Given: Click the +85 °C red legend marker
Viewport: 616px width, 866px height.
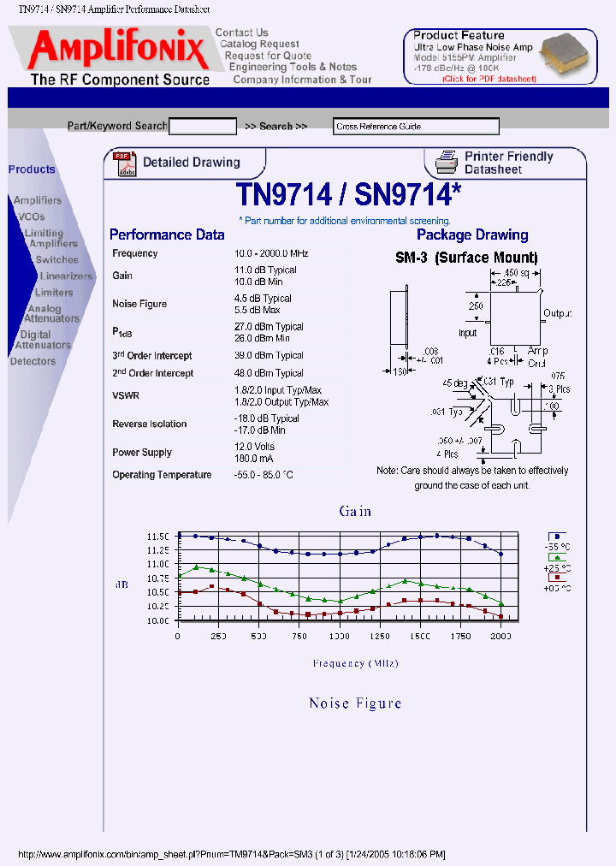Looking at the screenshot, I should pyautogui.click(x=557, y=577).
